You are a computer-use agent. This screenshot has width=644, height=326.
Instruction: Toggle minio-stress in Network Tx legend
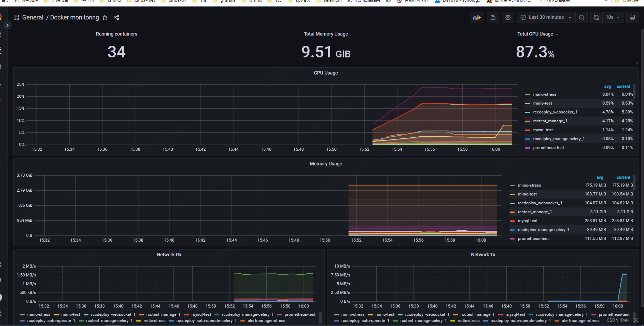point(353,314)
